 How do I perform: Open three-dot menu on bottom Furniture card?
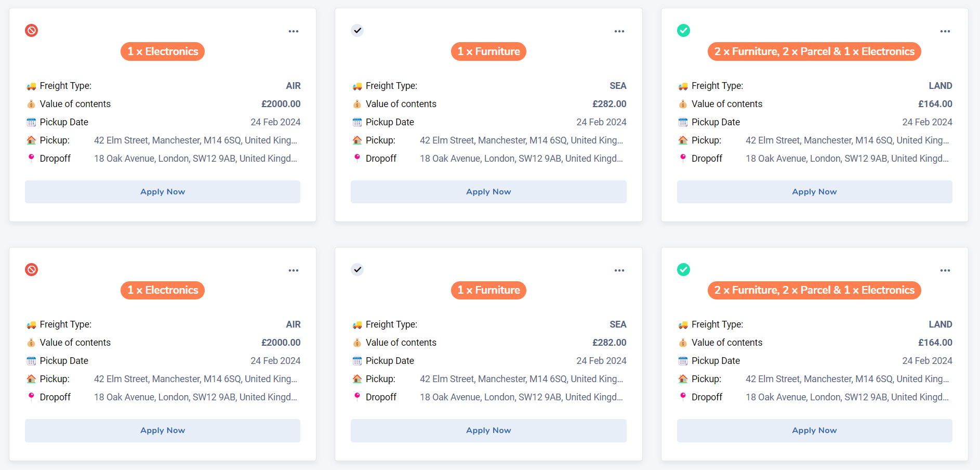[619, 270]
